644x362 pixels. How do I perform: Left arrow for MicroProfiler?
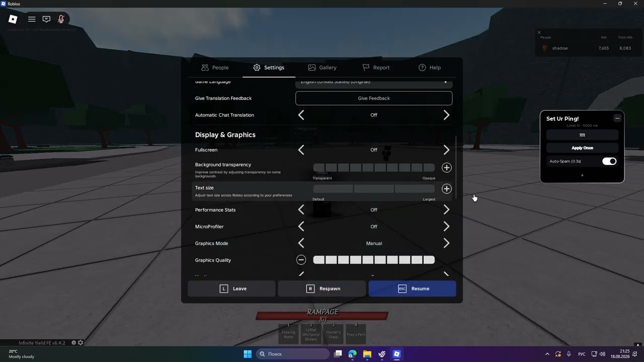tap(301, 227)
